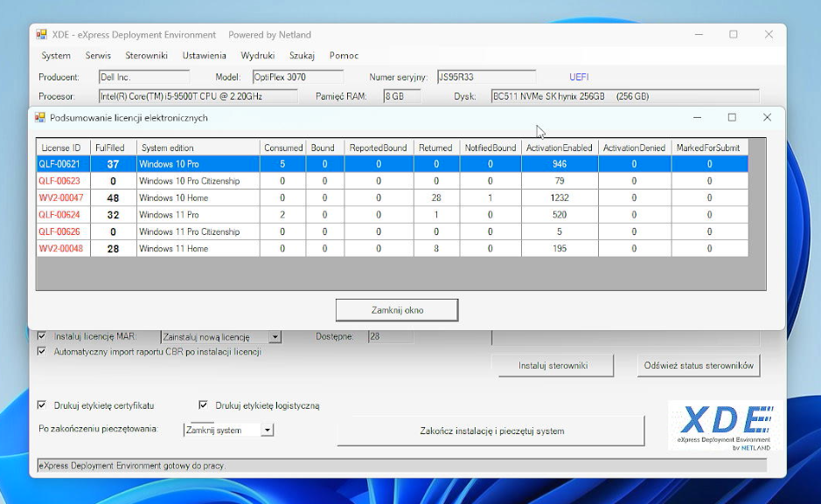Screen dimensions: 821x504
Task: Expand the Zainstaluj nową licencję dropdown
Action: [x=275, y=337]
